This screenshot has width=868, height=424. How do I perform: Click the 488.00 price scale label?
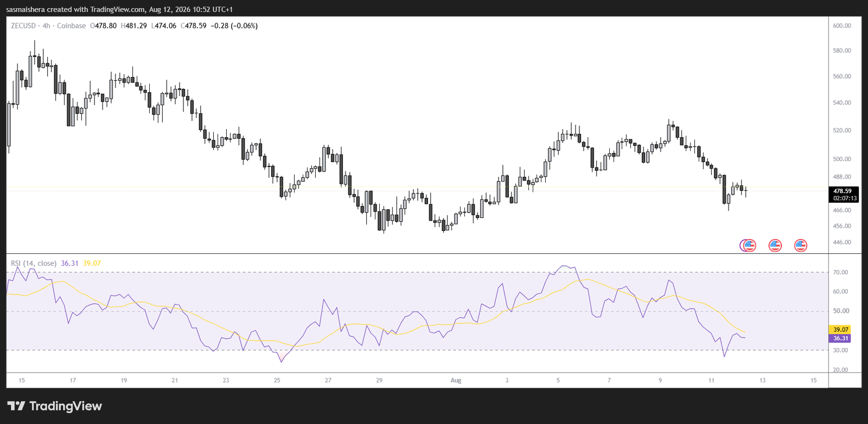pyautogui.click(x=842, y=177)
